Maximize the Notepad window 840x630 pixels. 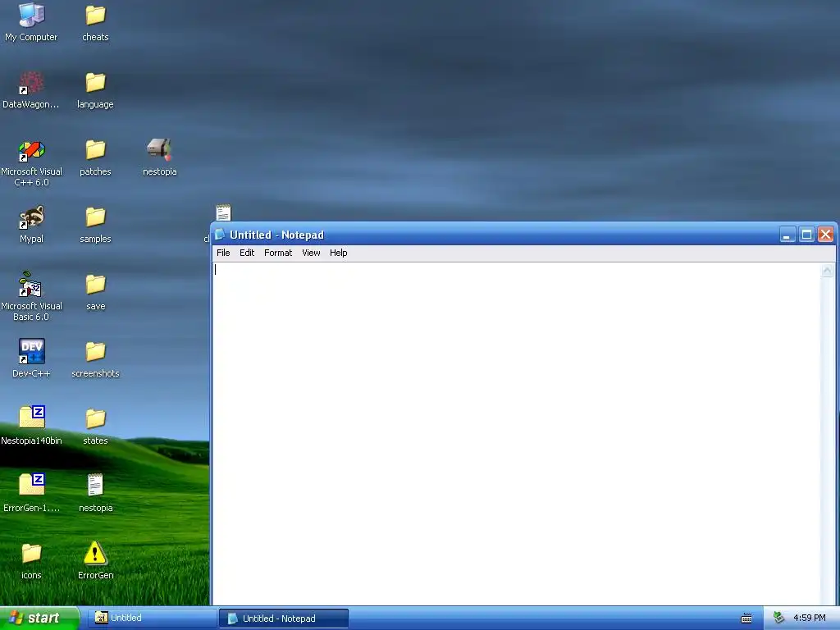(x=806, y=235)
